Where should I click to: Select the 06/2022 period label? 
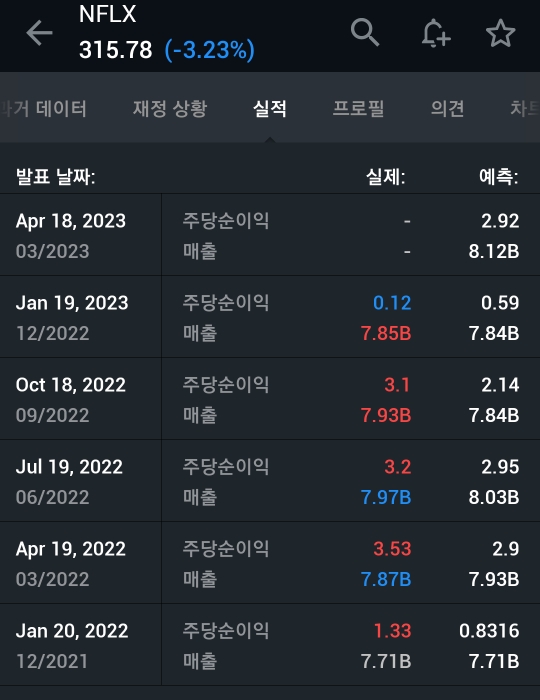tap(53, 498)
